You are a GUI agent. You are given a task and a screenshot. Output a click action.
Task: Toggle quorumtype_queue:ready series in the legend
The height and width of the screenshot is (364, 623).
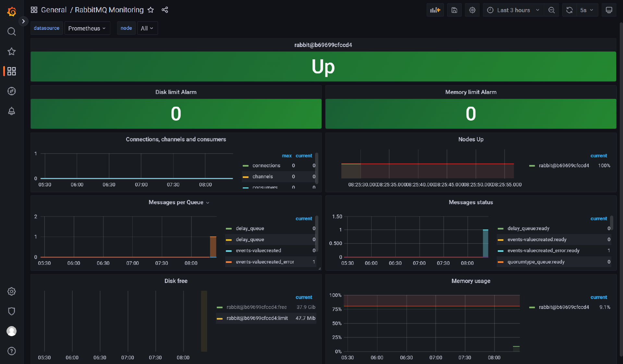pos(536,262)
